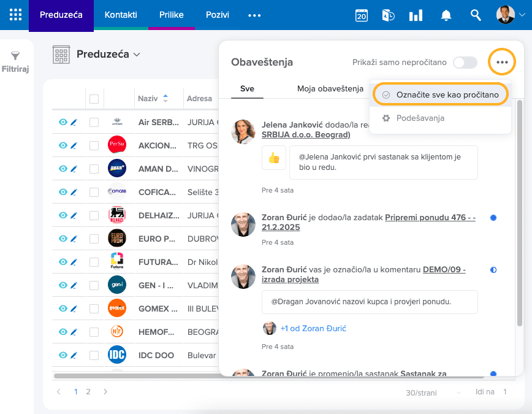The width and height of the screenshot is (532, 414).
Task: Open the apps grid launcher
Action: click(x=15, y=15)
